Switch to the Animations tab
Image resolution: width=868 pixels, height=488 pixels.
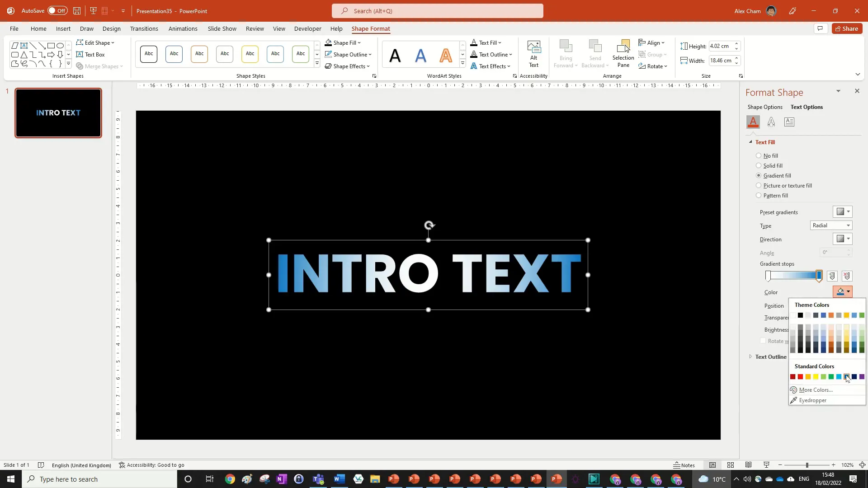[183, 28]
